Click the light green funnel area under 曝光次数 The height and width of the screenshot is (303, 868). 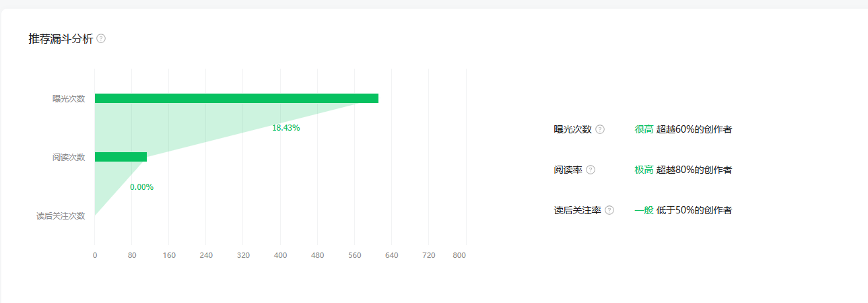[168, 125]
